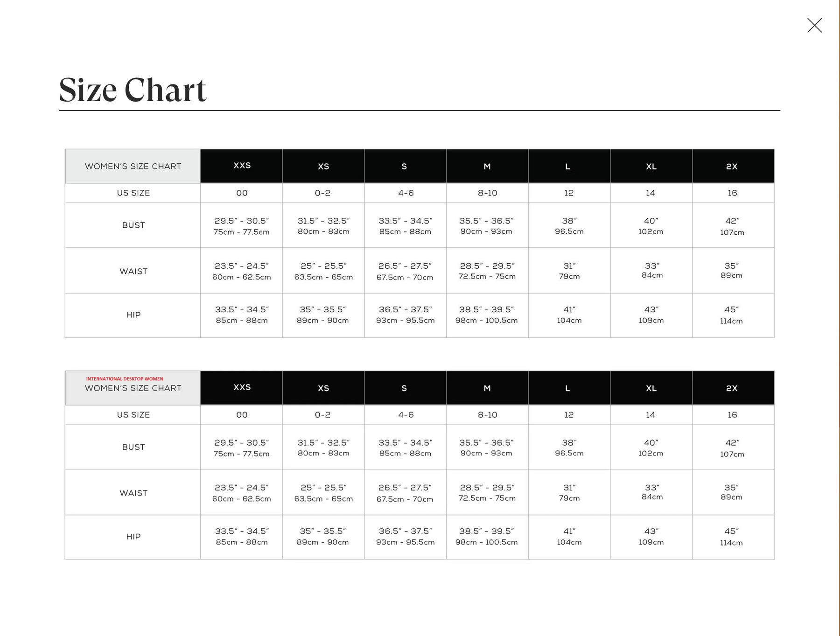
Task: Select XS header in first size table
Action: point(323,167)
